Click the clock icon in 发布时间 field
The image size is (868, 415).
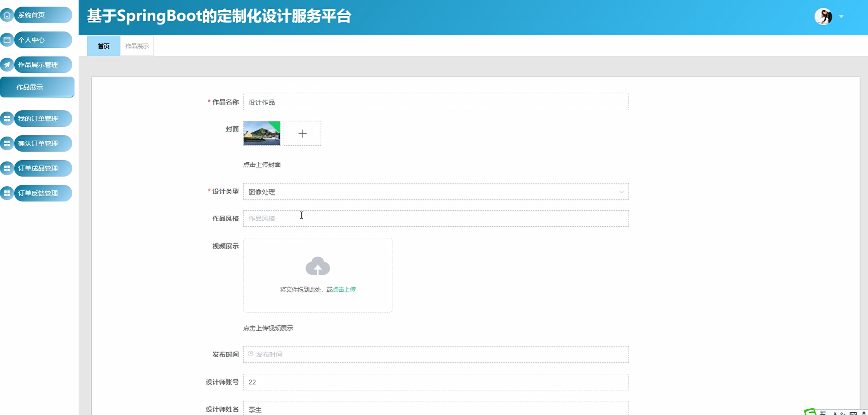(250, 354)
